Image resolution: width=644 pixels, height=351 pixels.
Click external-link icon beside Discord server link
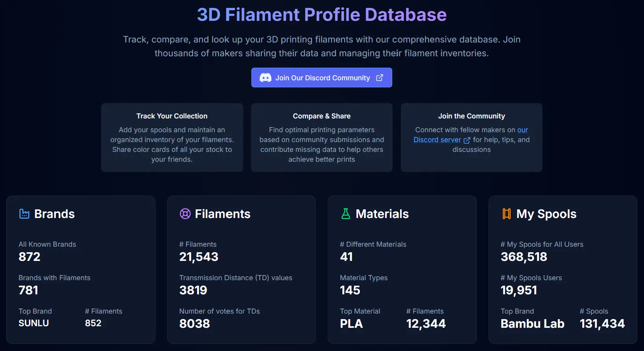(x=467, y=140)
